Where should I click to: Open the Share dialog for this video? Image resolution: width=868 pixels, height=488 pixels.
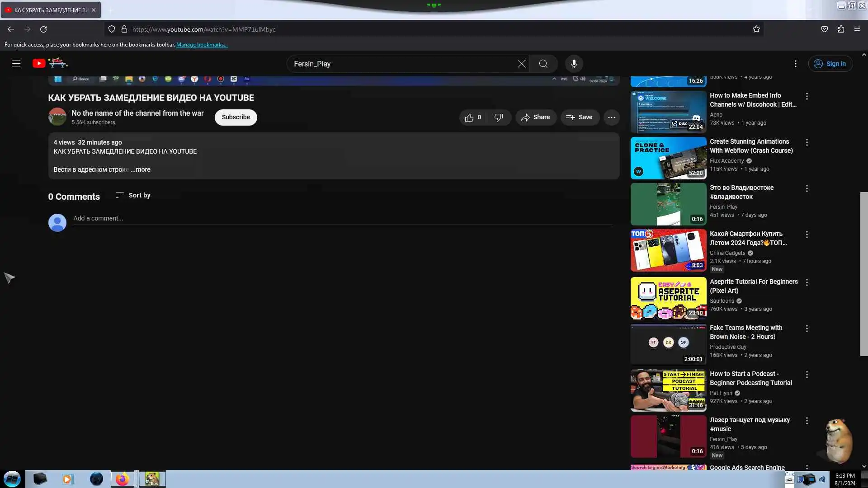pos(536,117)
